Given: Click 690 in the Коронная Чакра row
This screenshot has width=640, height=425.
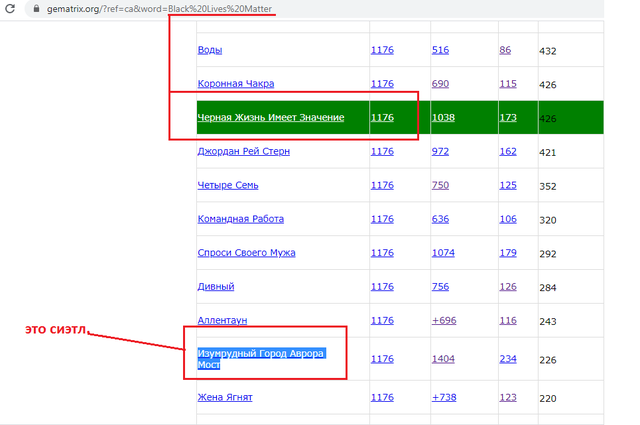Looking at the screenshot, I should tap(440, 84).
